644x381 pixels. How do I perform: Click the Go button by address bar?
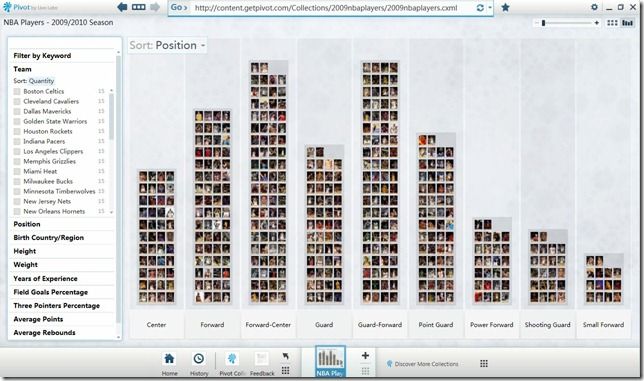(179, 7)
